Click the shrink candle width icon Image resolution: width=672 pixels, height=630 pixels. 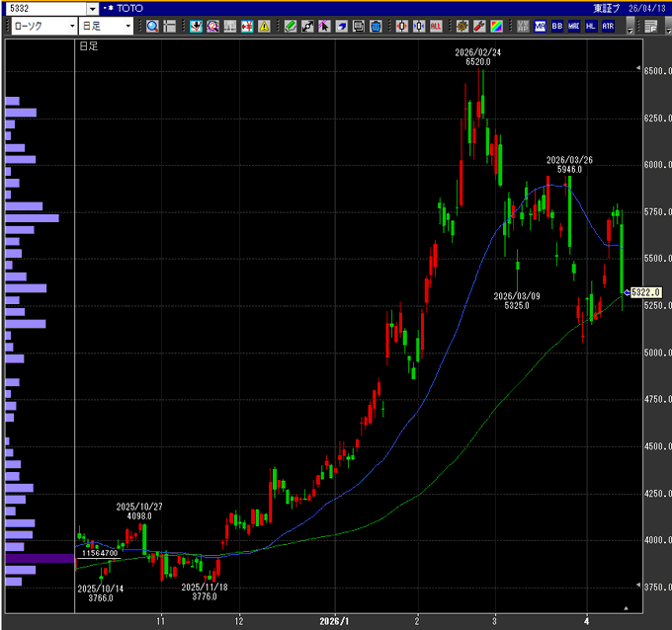point(419,26)
